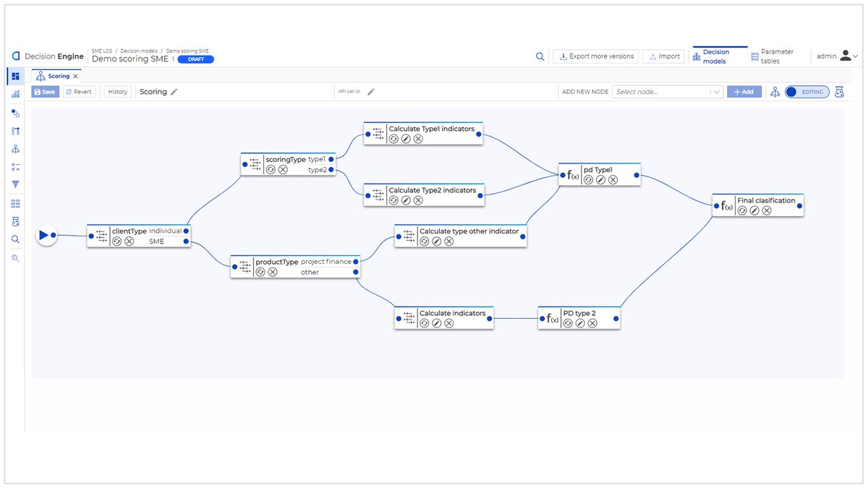The width and height of the screenshot is (868, 488).
Task: Click the Decision Engine logo
Action: tap(48, 56)
